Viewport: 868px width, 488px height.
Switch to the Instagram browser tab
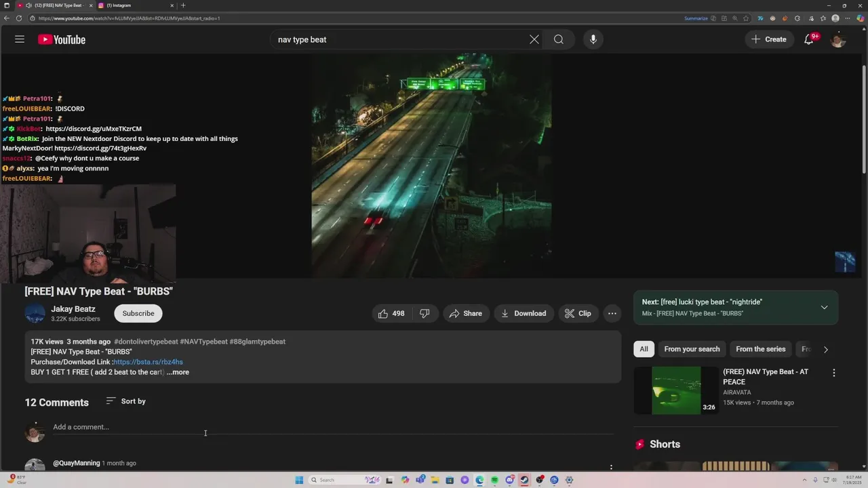[136, 5]
